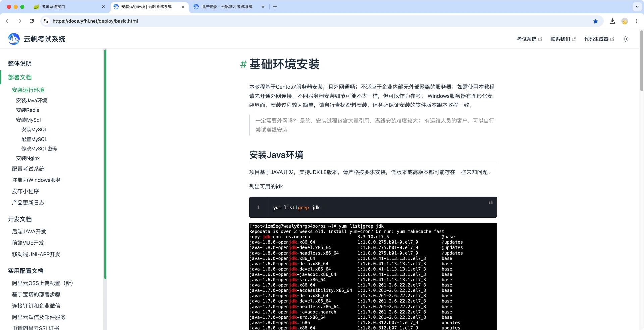Close the 考试系统接口 tab
Viewport: 644px width, 330px height.
tap(103, 7)
